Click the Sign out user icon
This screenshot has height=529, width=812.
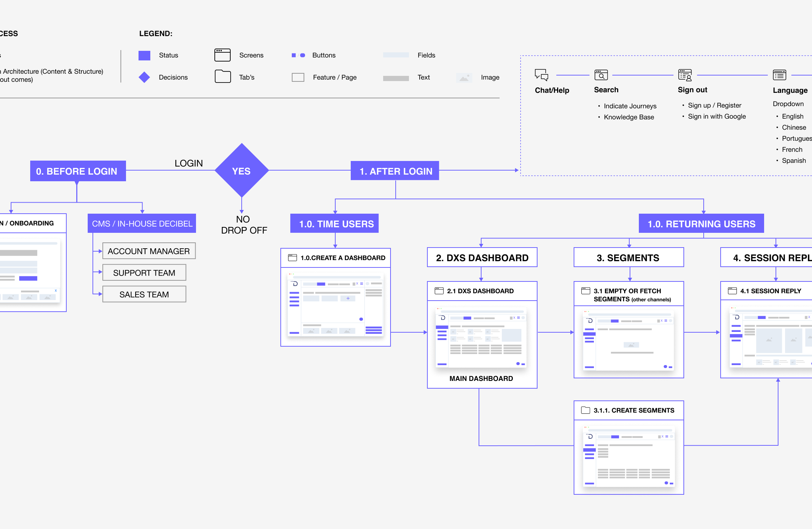point(685,75)
